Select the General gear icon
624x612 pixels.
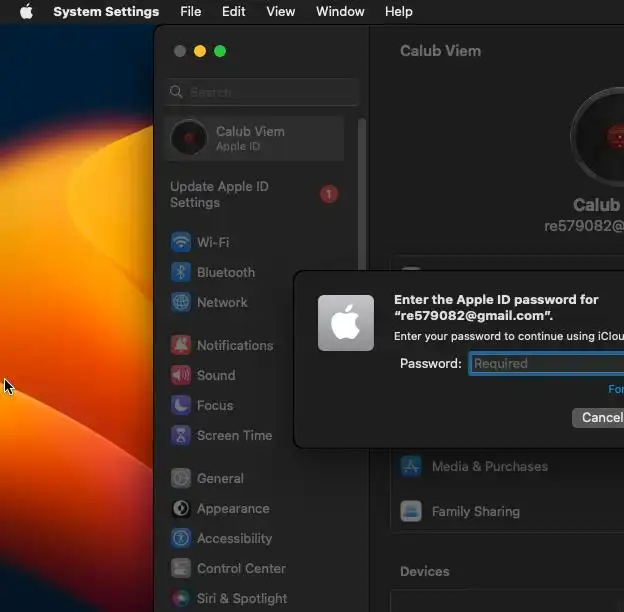[x=181, y=478]
